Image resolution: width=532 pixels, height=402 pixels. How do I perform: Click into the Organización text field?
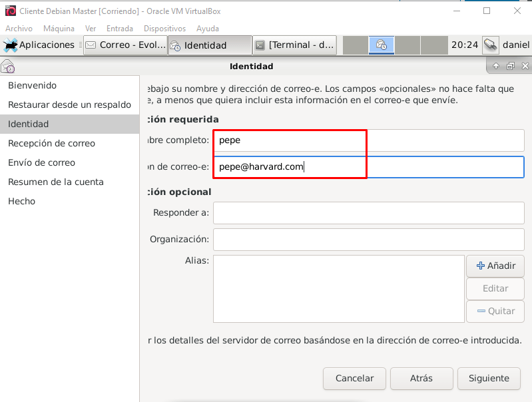[x=368, y=239]
